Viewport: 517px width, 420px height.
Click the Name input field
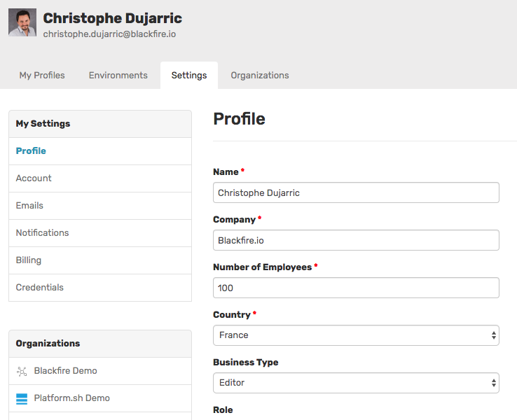pos(356,192)
